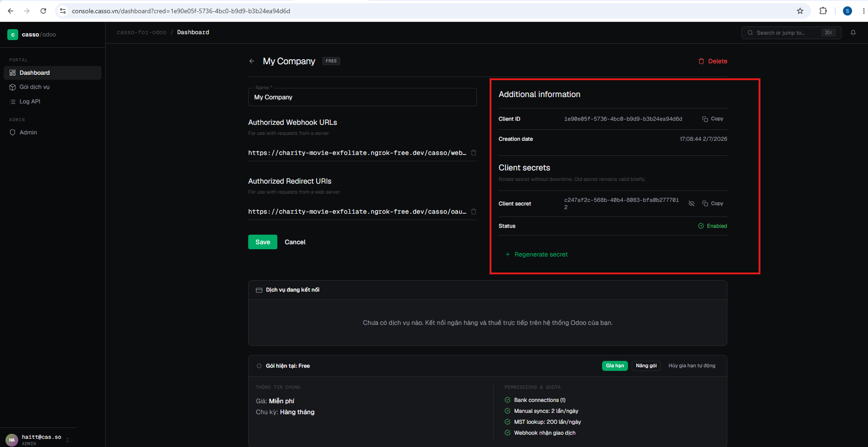This screenshot has height=447, width=868.
Task: Delete the webhook URL with trash icon
Action: (x=474, y=153)
